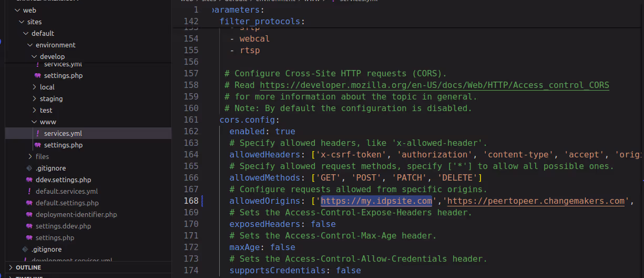Click the 'allowedHeaders' key
Viewport: 644px width, 278px height.
point(264,155)
